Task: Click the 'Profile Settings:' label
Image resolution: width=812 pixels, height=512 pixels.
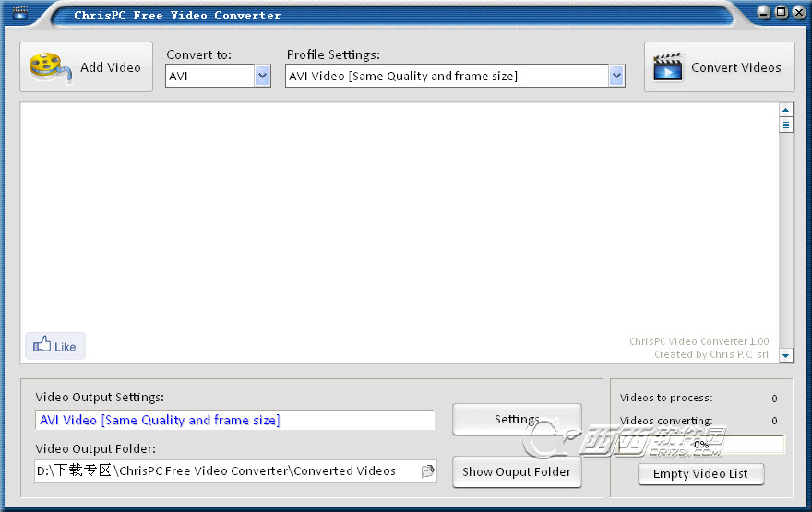Action: (333, 54)
